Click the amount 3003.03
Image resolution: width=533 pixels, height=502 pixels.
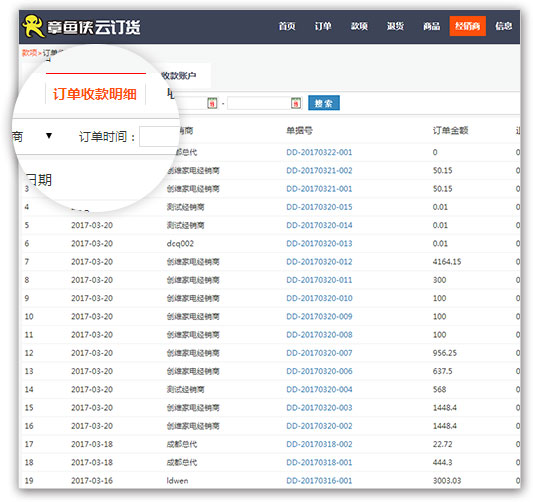(447, 481)
